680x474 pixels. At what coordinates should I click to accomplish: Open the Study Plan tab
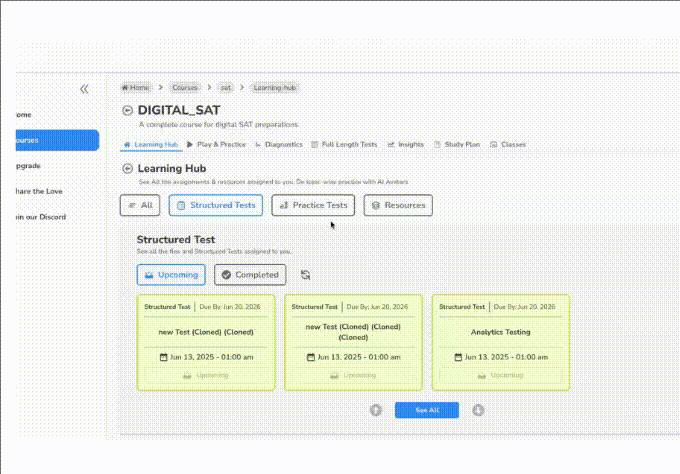point(457,144)
